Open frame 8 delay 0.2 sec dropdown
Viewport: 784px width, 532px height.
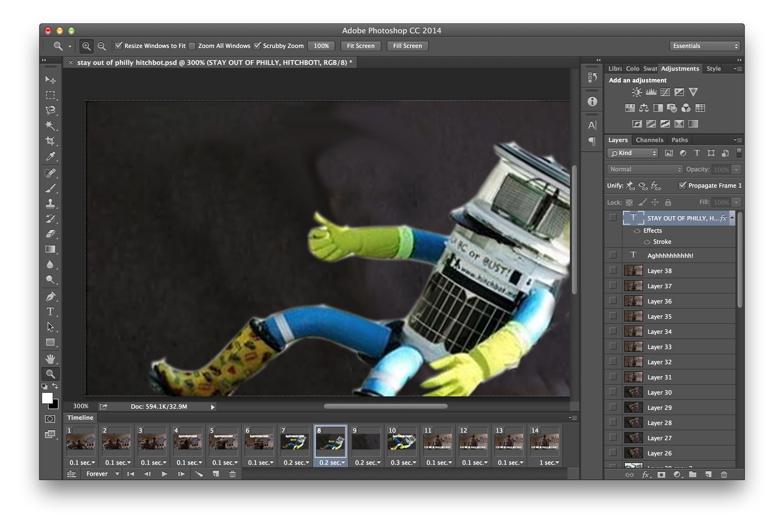click(332, 462)
